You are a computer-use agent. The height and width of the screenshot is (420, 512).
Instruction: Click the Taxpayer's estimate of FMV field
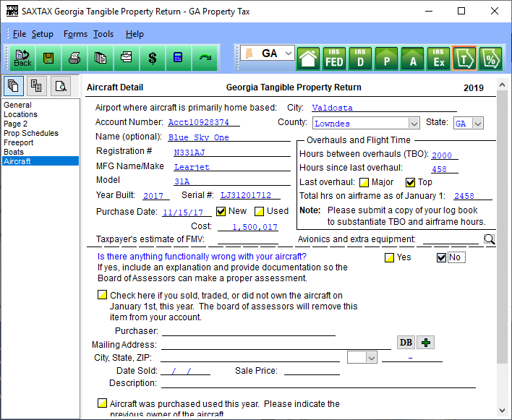[248, 239]
